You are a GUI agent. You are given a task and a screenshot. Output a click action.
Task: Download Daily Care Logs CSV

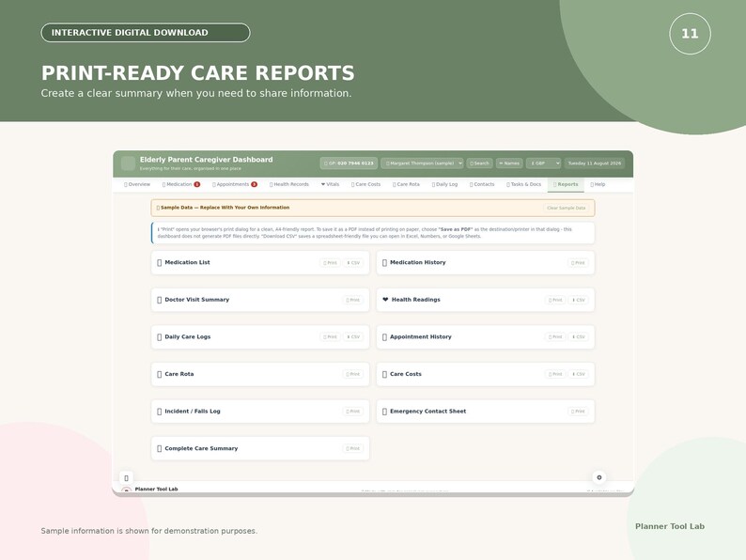click(353, 337)
